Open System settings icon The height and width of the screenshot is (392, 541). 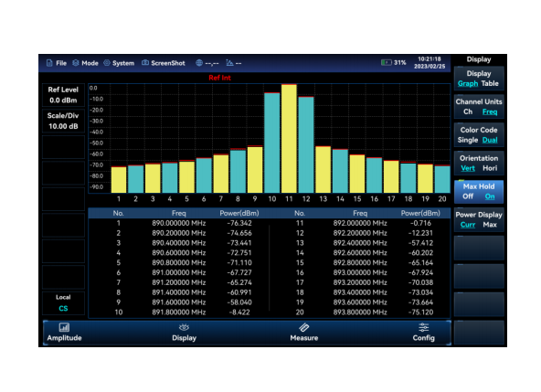click(107, 63)
